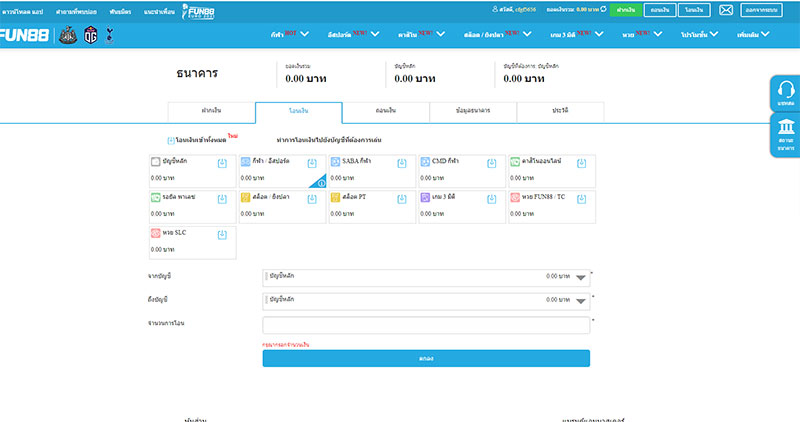This screenshot has height=422, width=800.
Task: Expand the กีฬา menu in navigation bar
Action: click(x=290, y=33)
